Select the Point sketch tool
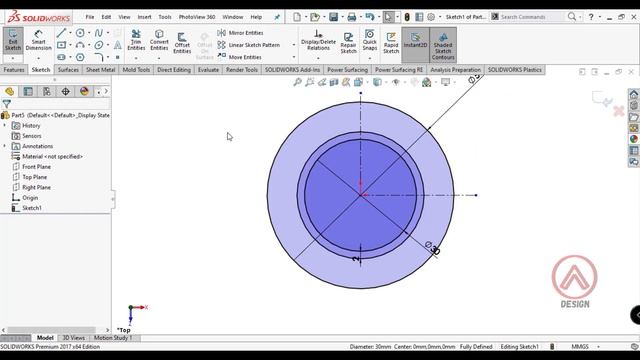 click(118, 57)
